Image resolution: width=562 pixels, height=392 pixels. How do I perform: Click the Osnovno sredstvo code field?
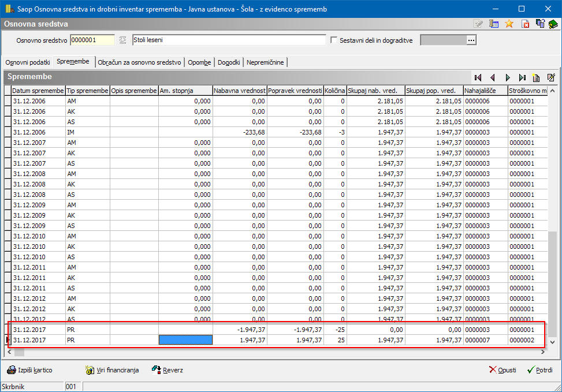[92, 40]
